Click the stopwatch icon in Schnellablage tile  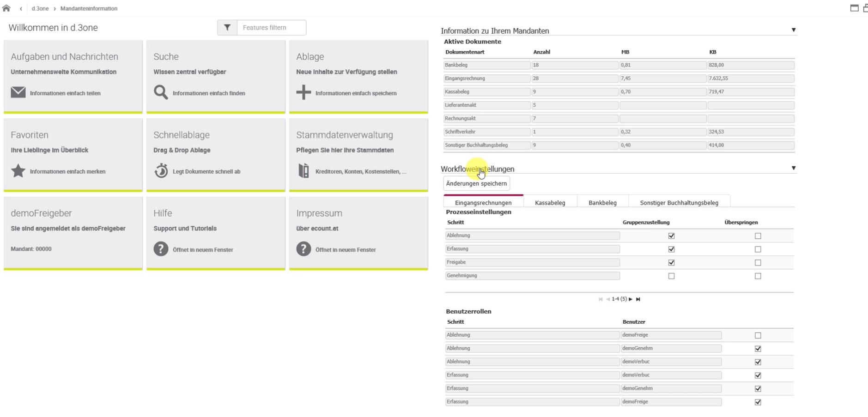(161, 171)
